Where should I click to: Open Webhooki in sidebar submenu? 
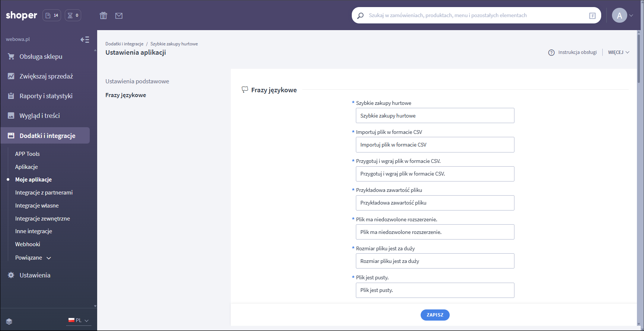[28, 244]
